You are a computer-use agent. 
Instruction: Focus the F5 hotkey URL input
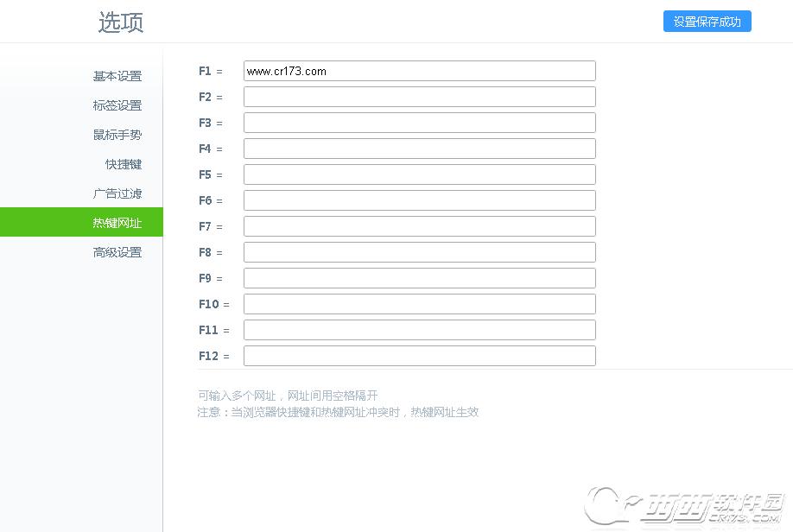(x=419, y=174)
